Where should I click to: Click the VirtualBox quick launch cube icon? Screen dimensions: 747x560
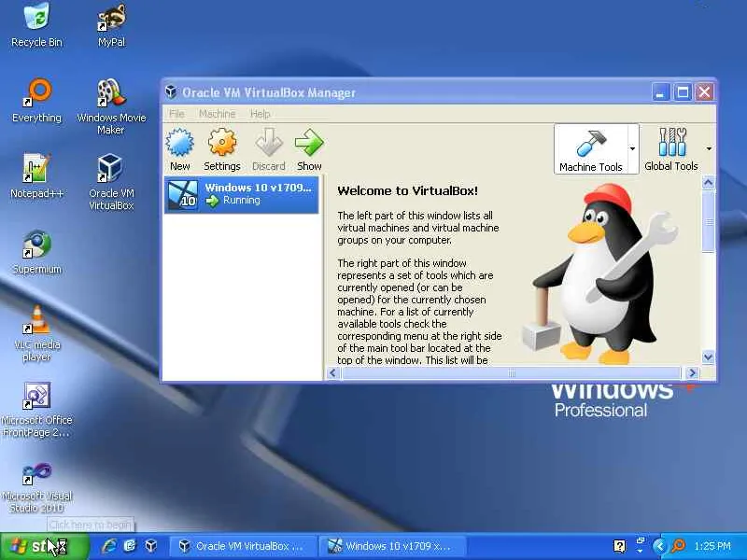[x=151, y=546]
